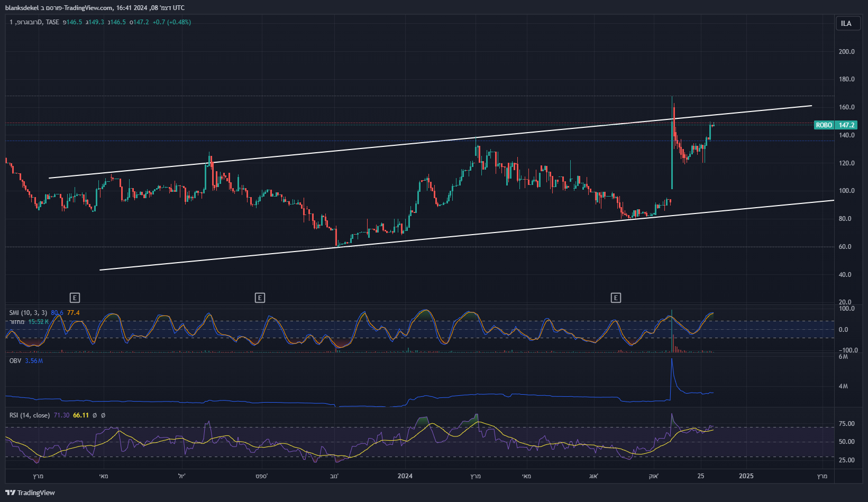This screenshot has width=868, height=502.
Task: Click the 6M OBV scale label
Action: pyautogui.click(x=843, y=357)
